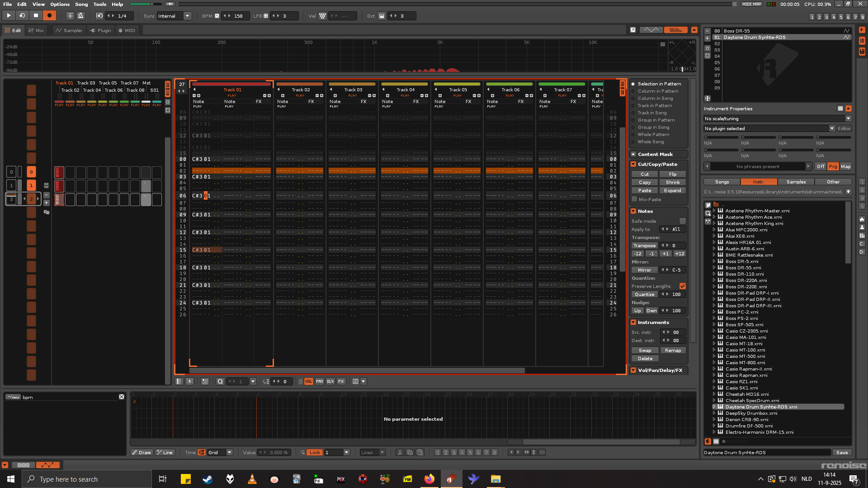
Task: Click the FX column visibility button
Action: click(x=341, y=381)
